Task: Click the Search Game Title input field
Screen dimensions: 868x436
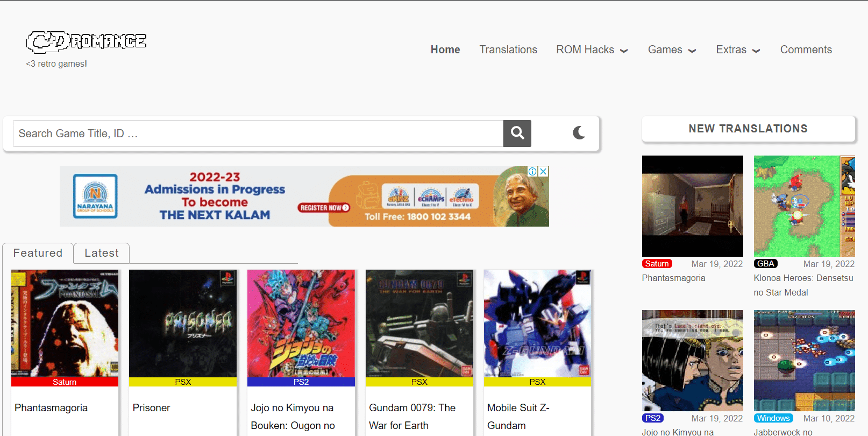Action: pyautogui.click(x=258, y=133)
